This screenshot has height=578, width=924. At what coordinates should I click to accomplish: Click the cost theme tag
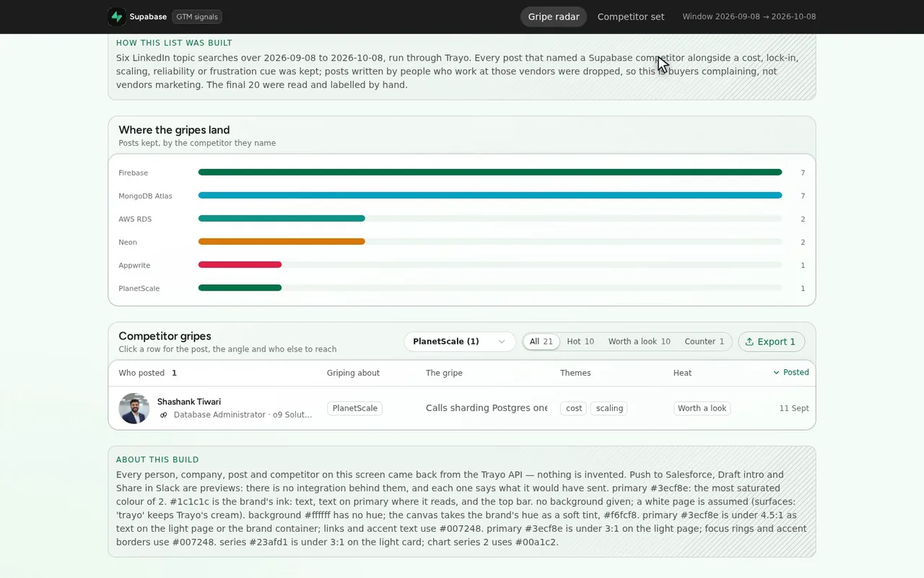pos(574,408)
